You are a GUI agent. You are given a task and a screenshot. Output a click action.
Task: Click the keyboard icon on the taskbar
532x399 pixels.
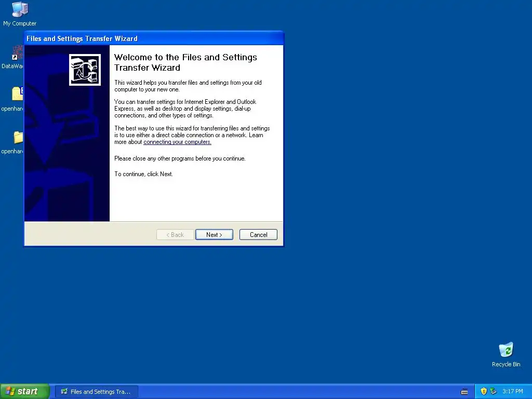tap(464, 392)
